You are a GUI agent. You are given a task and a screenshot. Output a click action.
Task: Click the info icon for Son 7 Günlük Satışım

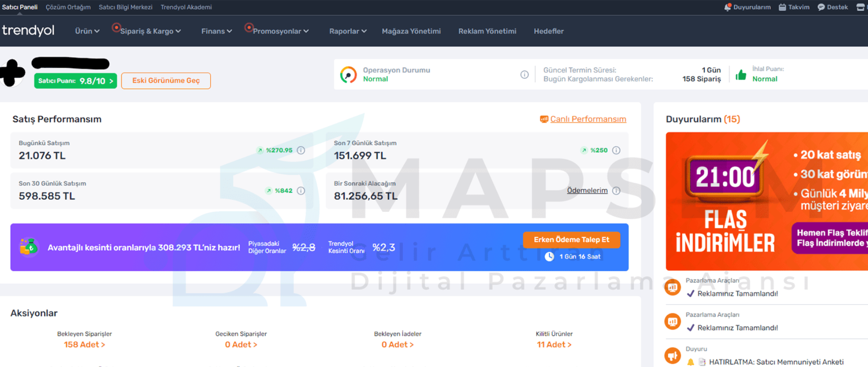[616, 150]
